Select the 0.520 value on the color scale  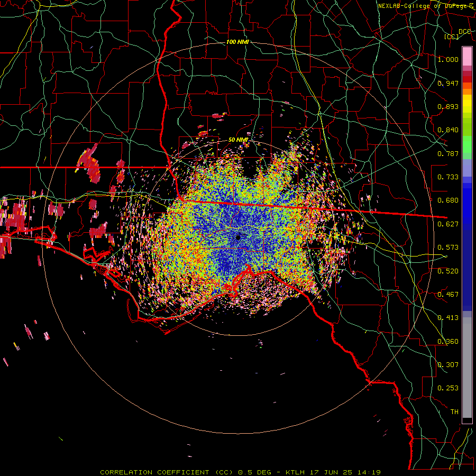[448, 271]
